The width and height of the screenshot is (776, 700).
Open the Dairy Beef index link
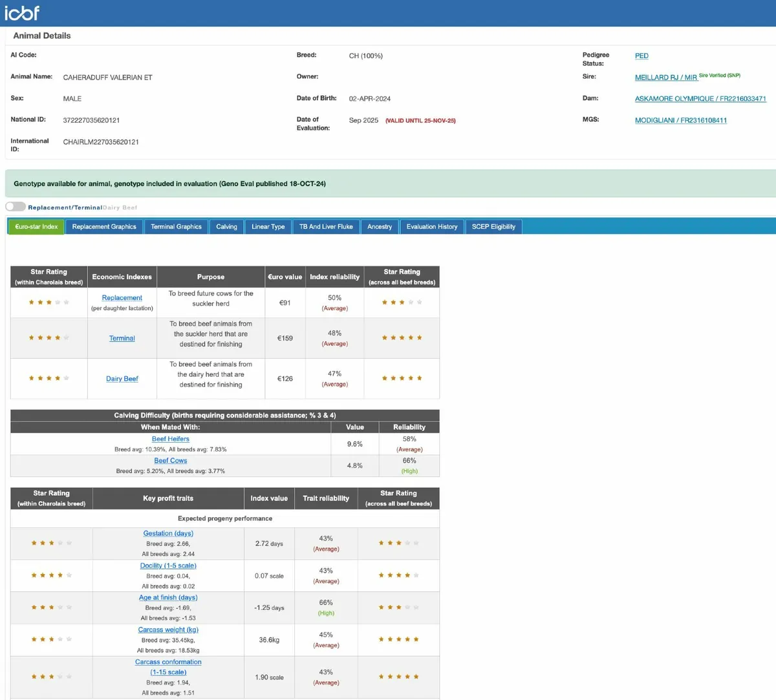(122, 379)
